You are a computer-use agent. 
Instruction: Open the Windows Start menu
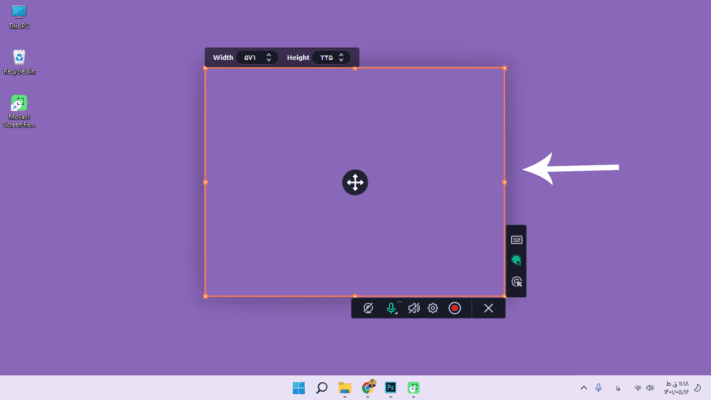coord(298,388)
